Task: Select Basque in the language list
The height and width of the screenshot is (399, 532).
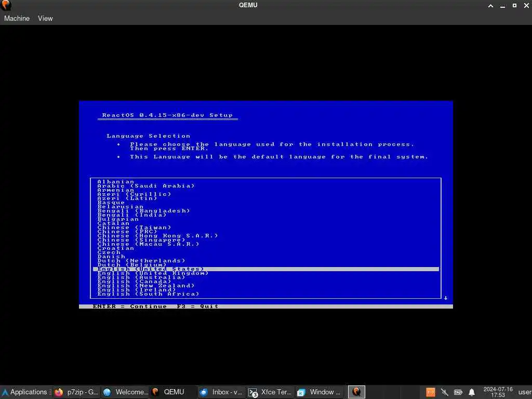Action: pyautogui.click(x=111, y=203)
